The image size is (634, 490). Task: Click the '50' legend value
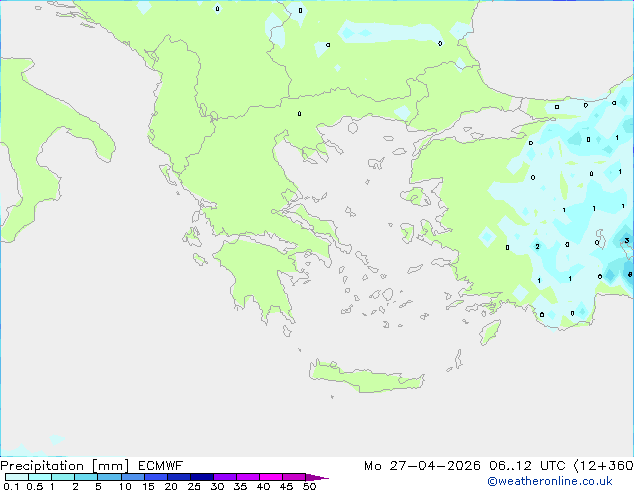pyautogui.click(x=309, y=486)
